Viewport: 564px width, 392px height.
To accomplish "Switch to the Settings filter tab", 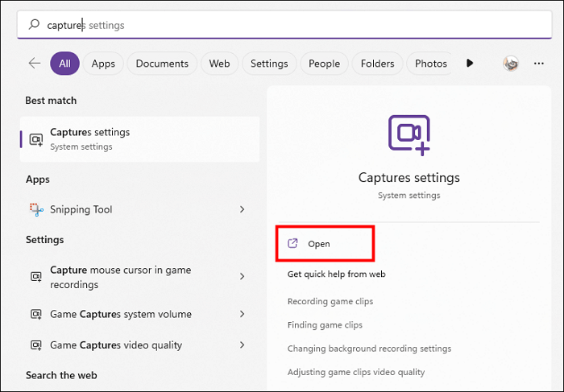I will pos(269,64).
